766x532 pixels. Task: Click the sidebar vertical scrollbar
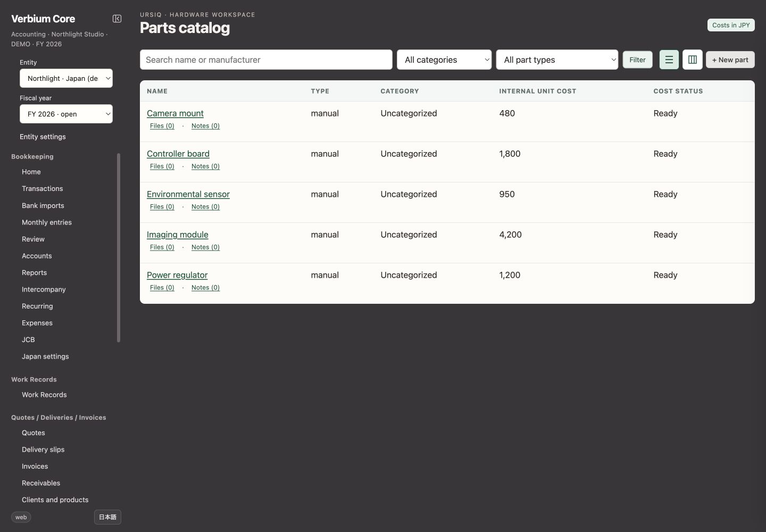point(119,248)
